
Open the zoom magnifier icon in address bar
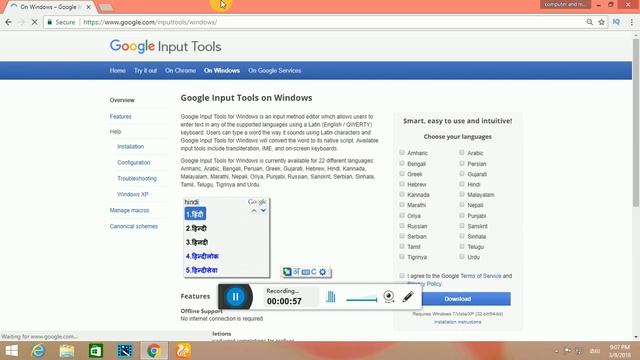[589, 22]
